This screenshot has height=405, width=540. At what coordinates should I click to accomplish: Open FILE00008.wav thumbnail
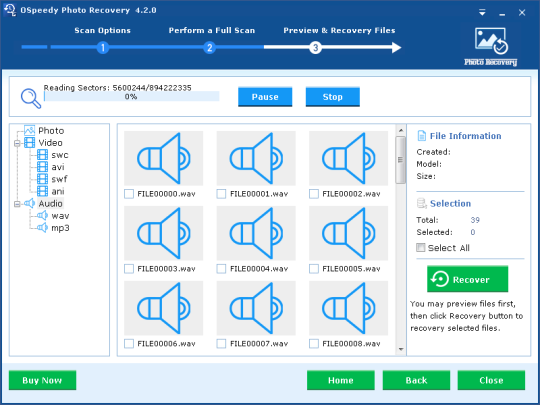point(349,308)
